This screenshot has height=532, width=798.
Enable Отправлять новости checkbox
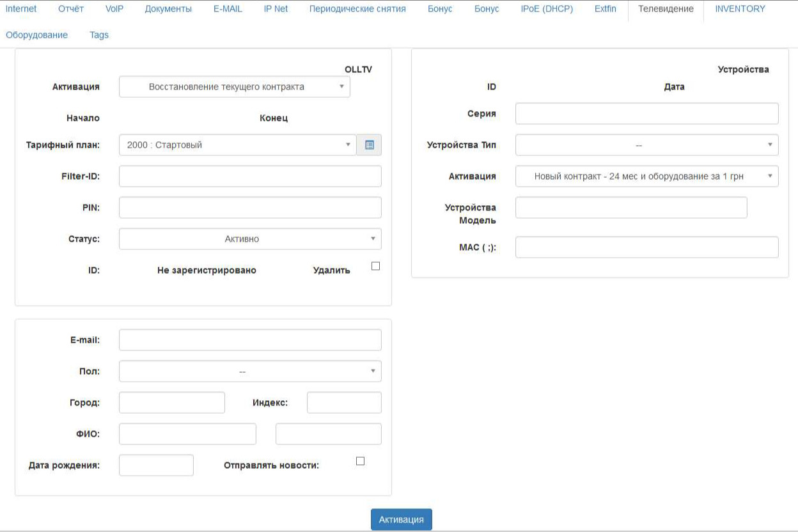pos(360,461)
